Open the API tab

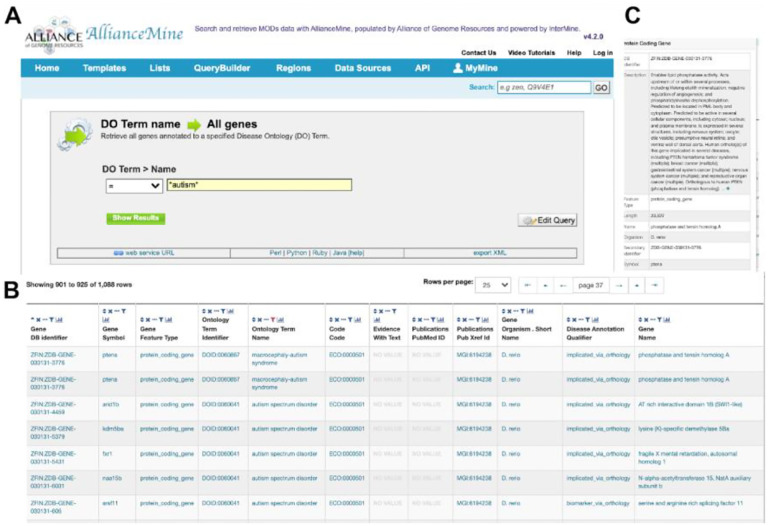coord(422,68)
